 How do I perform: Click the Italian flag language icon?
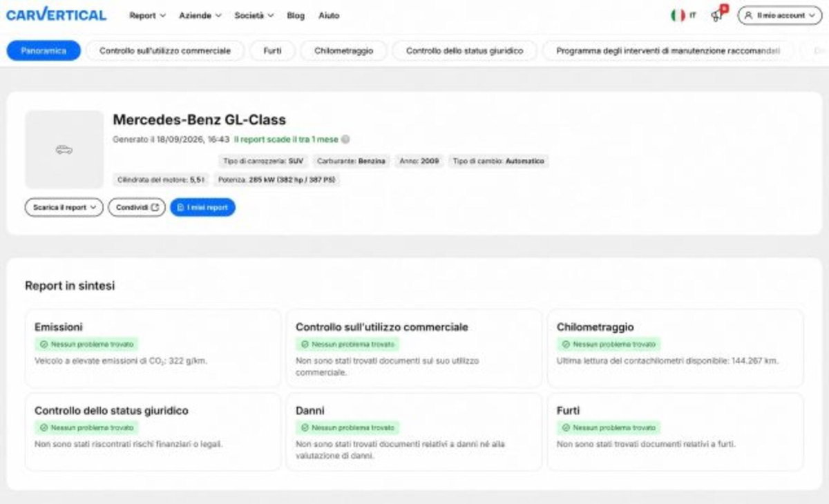tap(677, 15)
